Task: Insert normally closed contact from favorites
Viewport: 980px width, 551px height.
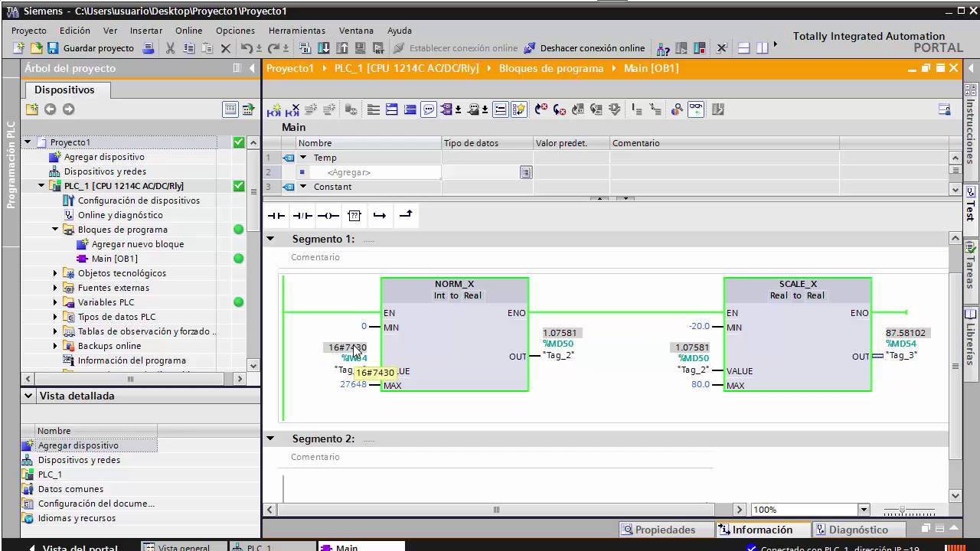Action: tap(302, 216)
